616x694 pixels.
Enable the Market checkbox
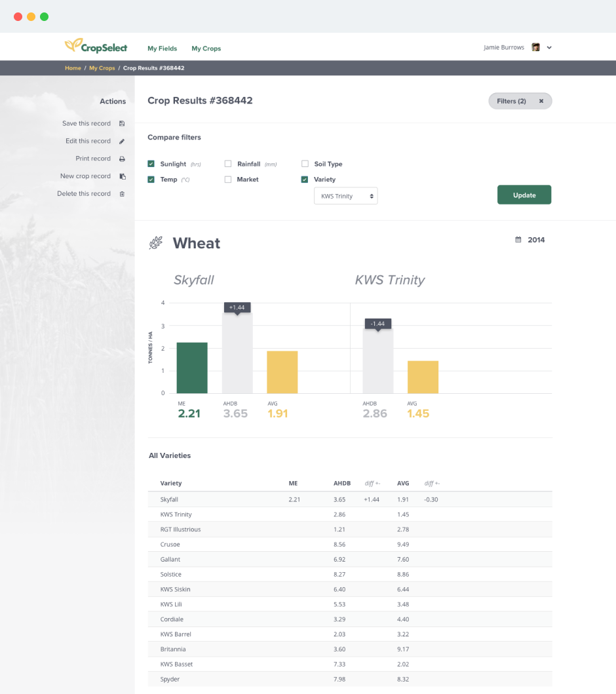(228, 180)
